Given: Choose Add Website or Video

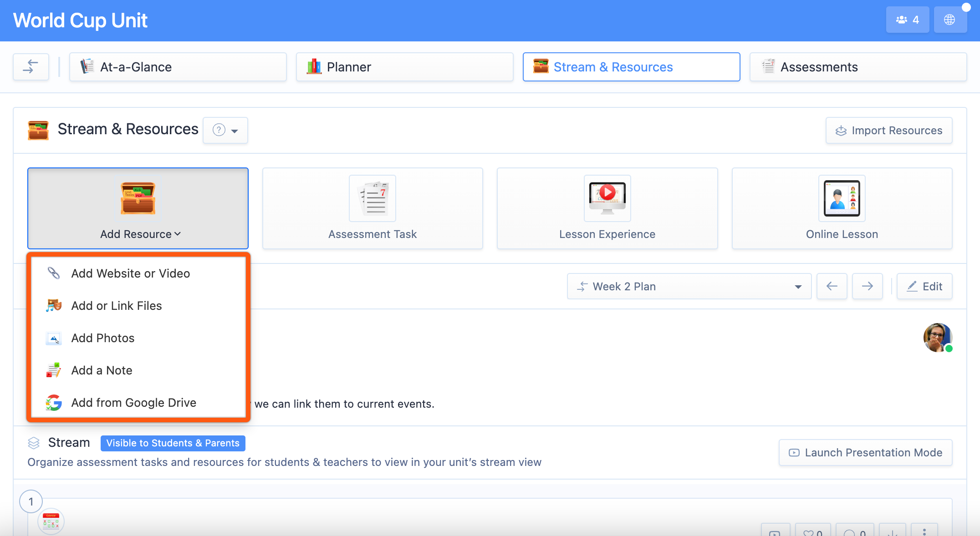Looking at the screenshot, I should pyautogui.click(x=130, y=273).
